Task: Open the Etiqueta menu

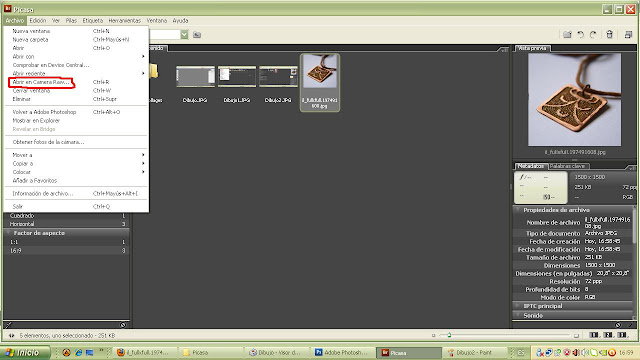Action: tap(93, 20)
